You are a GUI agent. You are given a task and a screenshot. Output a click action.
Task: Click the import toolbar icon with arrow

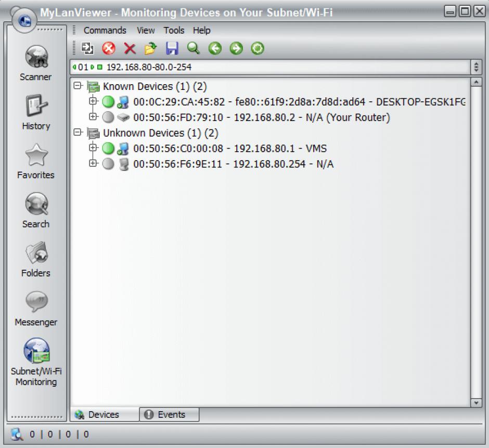coord(87,48)
